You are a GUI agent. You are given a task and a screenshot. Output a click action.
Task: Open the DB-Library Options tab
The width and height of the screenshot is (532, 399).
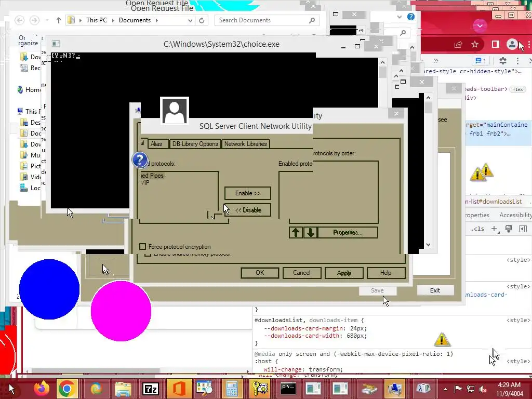(195, 144)
